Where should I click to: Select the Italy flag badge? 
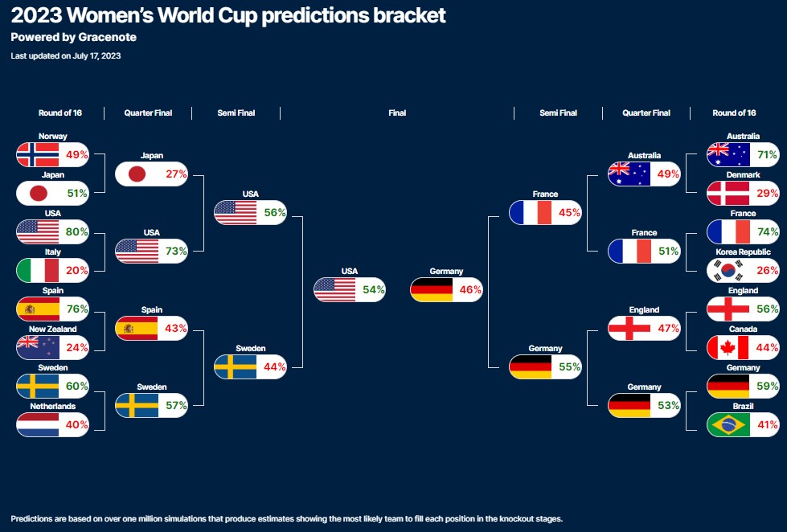point(53,271)
